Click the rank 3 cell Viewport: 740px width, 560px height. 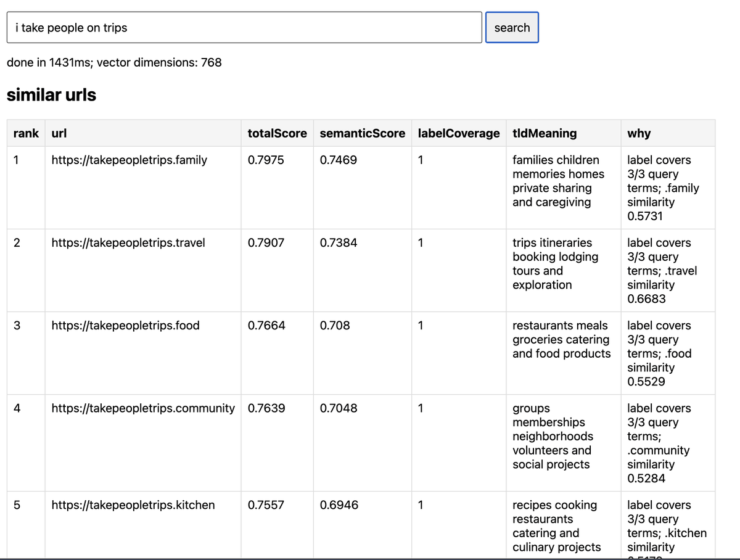[x=26, y=353]
